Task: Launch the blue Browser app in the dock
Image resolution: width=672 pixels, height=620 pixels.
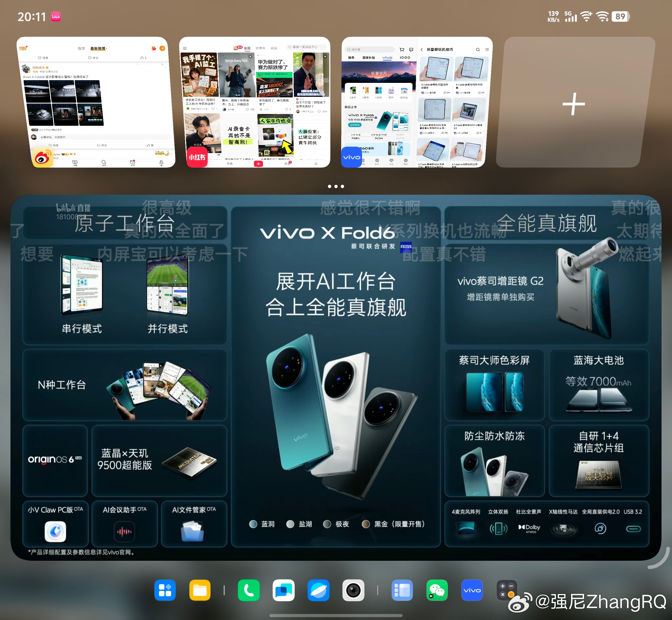Action: point(318,590)
